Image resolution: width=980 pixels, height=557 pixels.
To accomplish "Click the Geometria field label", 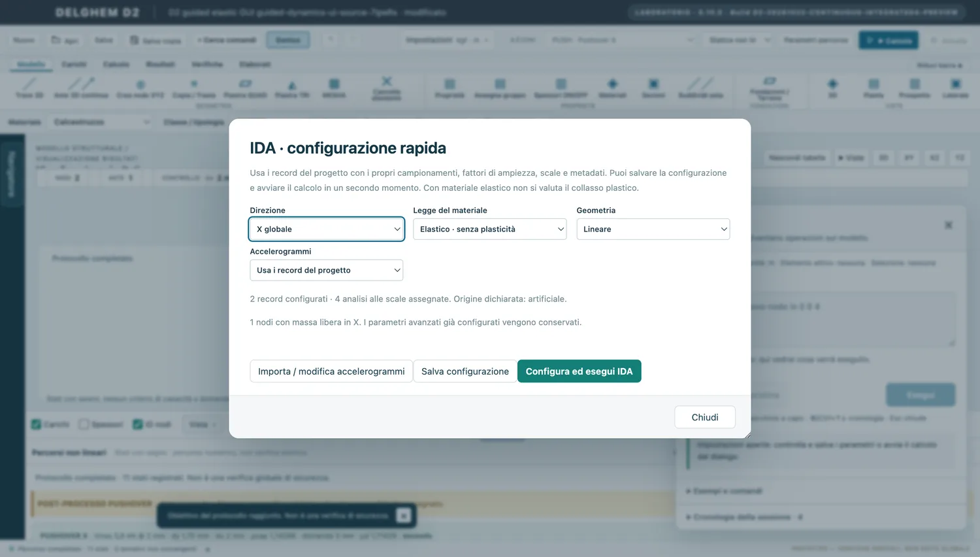I will point(596,211).
